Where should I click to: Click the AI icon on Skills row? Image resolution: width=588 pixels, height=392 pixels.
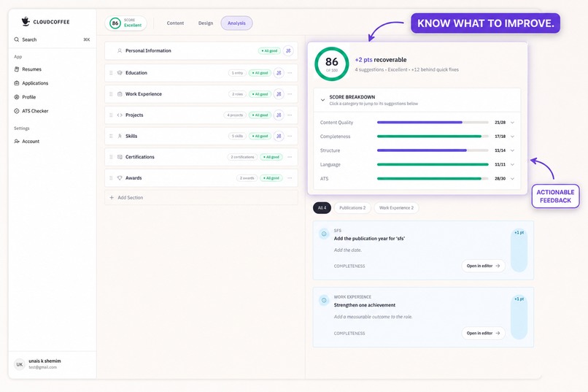279,136
